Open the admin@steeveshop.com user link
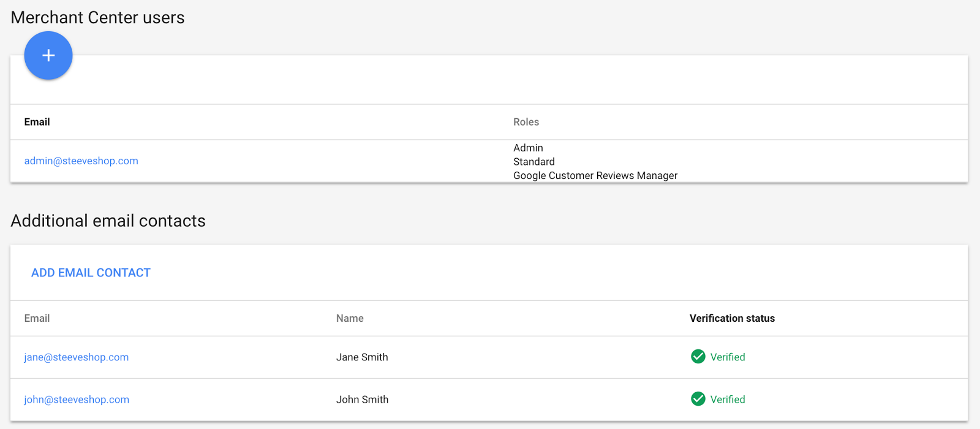The image size is (980, 429). point(81,161)
